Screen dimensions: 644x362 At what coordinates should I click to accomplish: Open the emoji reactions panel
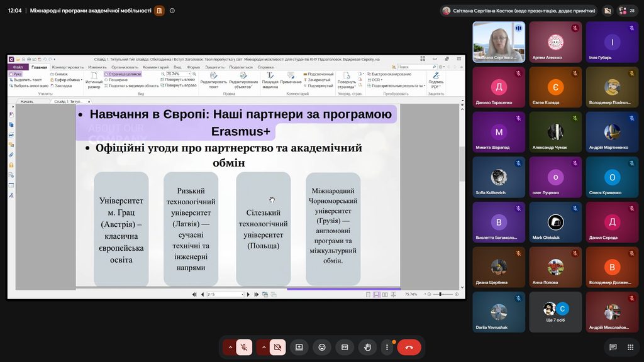(x=322, y=347)
